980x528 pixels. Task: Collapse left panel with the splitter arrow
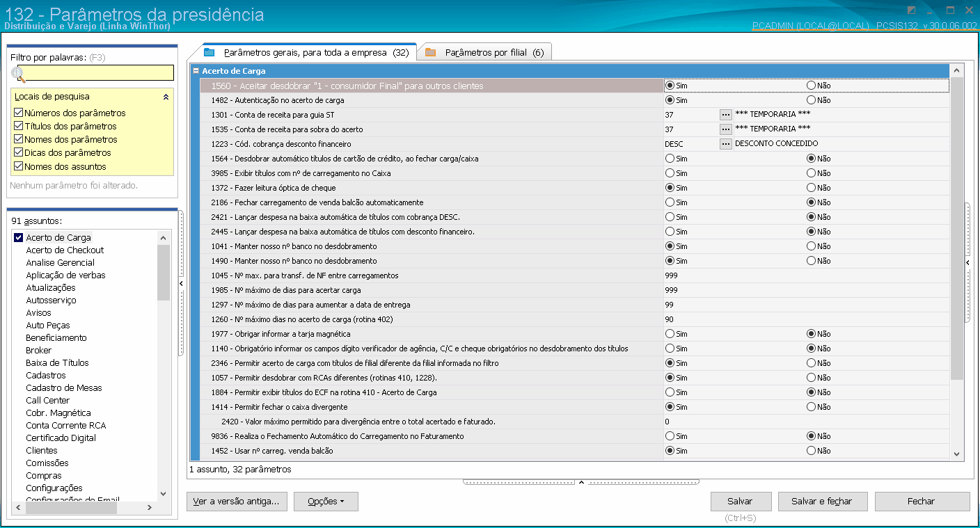pos(181,284)
